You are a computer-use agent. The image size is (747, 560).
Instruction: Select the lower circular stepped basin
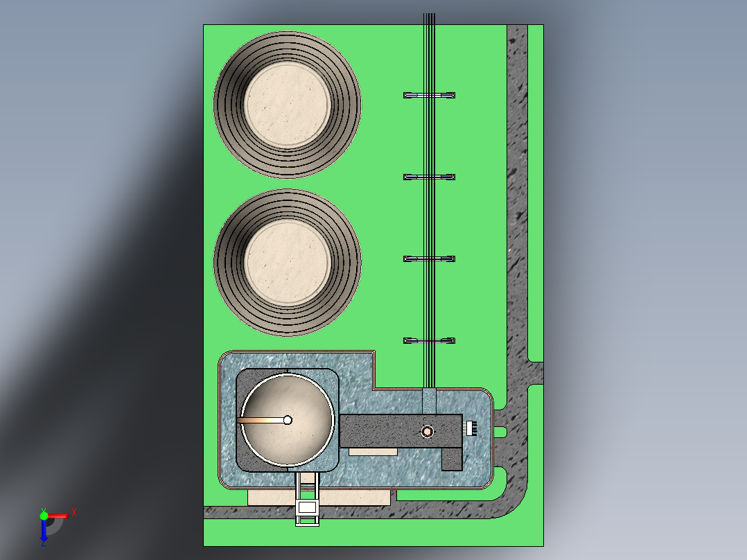(288, 263)
